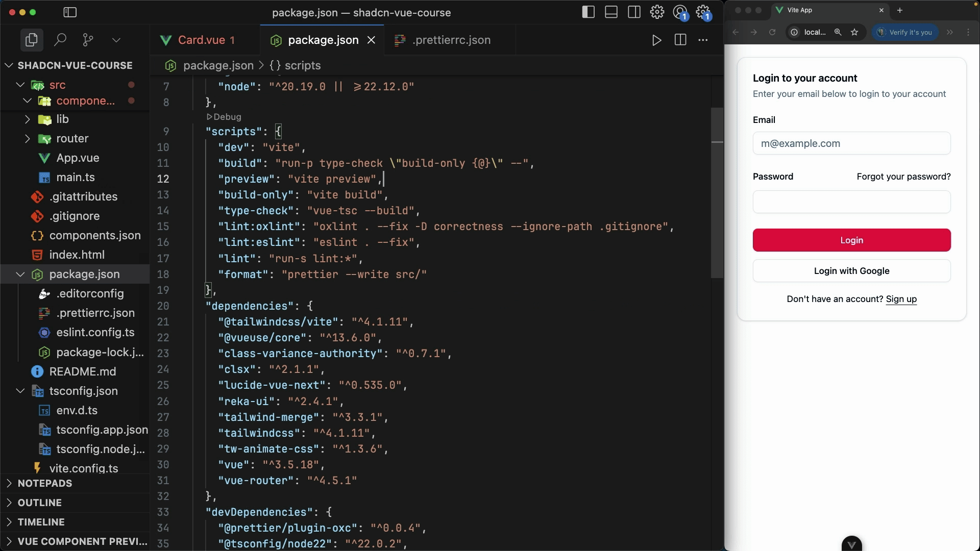Open the editor More Actions ellipsis
This screenshot has width=980, height=551.
click(703, 40)
